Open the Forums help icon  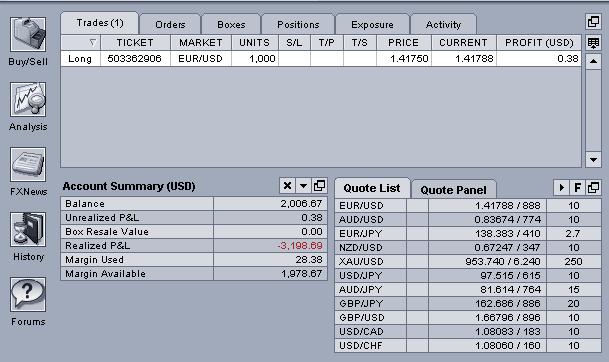pos(28,294)
